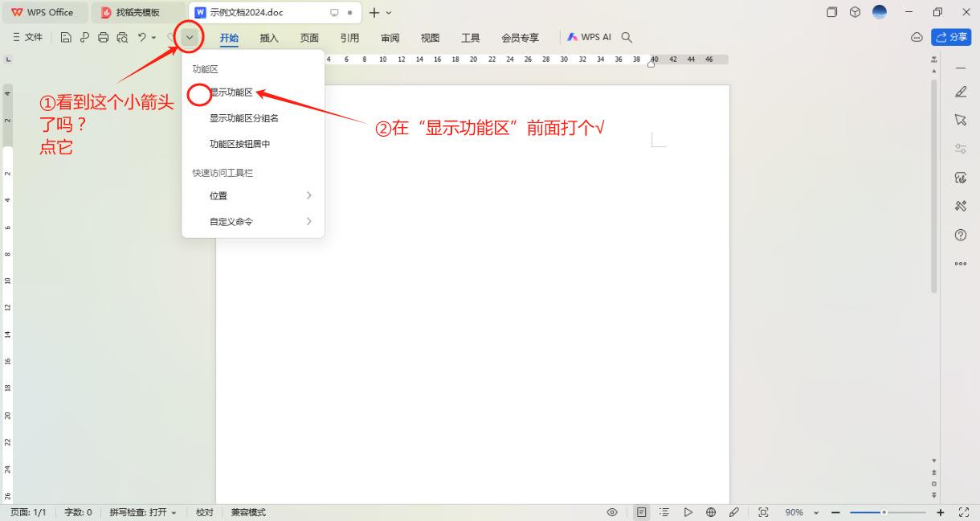The width and height of the screenshot is (980, 521).
Task: Click the search magnifier icon
Action: (x=627, y=37)
